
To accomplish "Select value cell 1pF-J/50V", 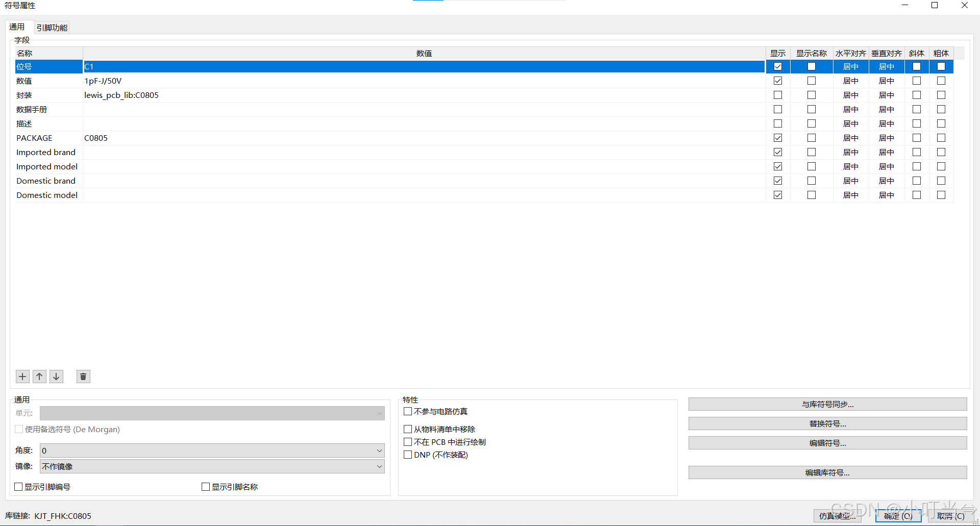I will coord(424,81).
